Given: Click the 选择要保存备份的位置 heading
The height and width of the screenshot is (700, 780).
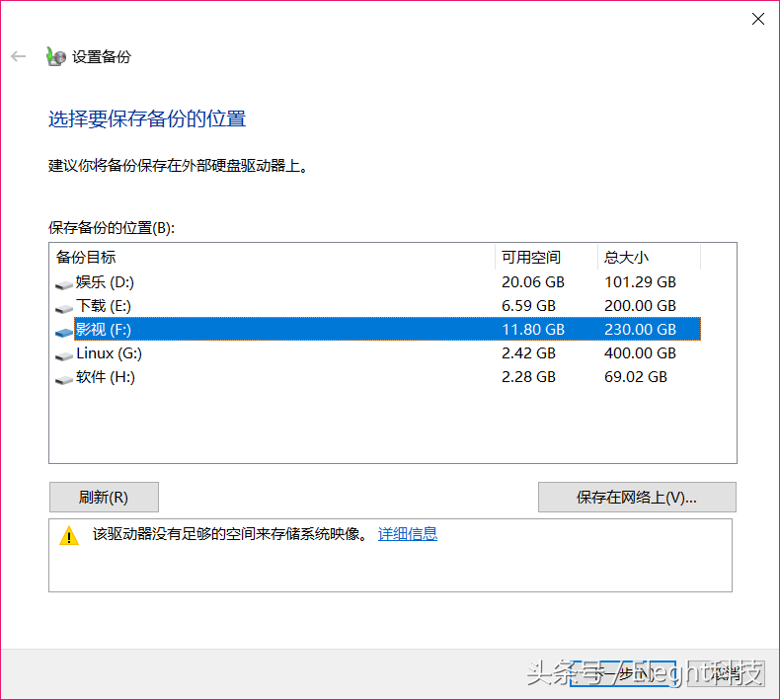Looking at the screenshot, I should [147, 118].
